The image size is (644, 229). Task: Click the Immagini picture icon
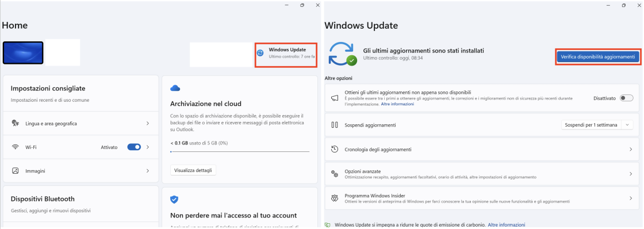pos(16,171)
